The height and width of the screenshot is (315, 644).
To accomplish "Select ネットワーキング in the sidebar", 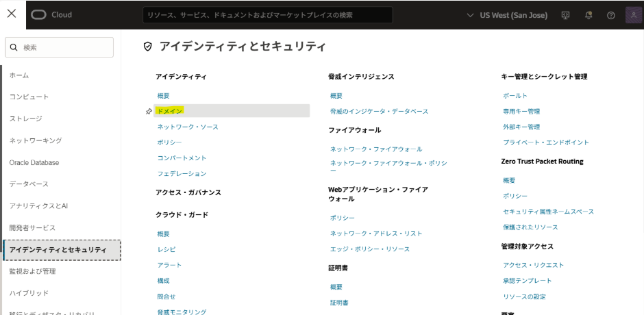I will tap(36, 140).
